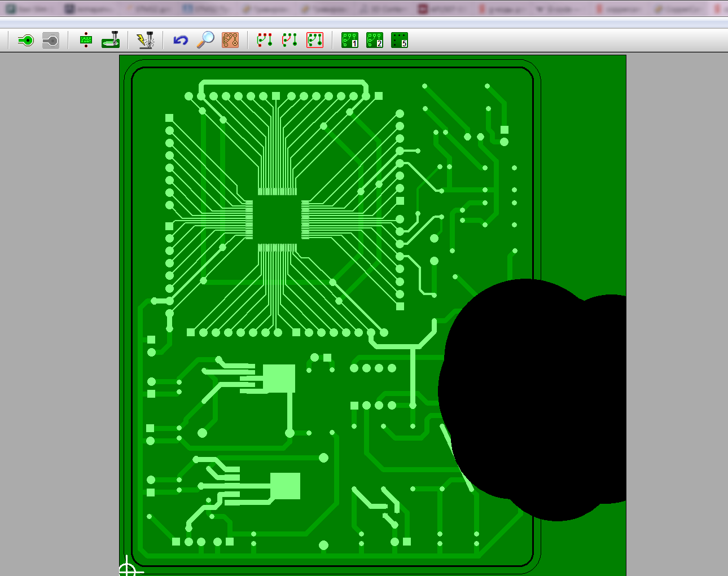This screenshot has height=576, width=728.
Task: Click the unboxed route icon with three red dots
Action: (265, 40)
